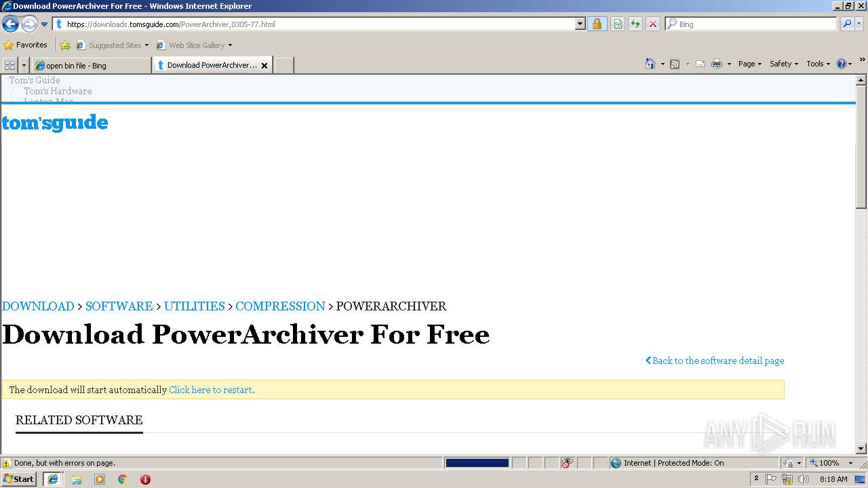Click the Read Mail icon
Viewport: 868px width, 488px height.
tap(701, 64)
